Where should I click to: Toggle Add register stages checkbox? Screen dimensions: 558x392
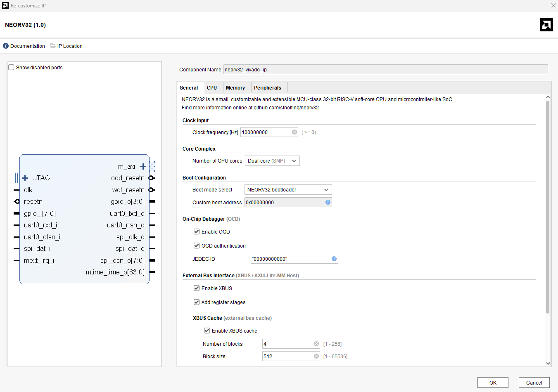(x=197, y=302)
